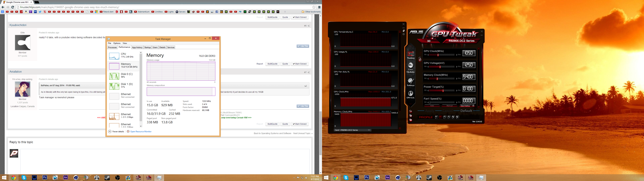Open GPU Tweak Settings gear icon

[x=411, y=81]
